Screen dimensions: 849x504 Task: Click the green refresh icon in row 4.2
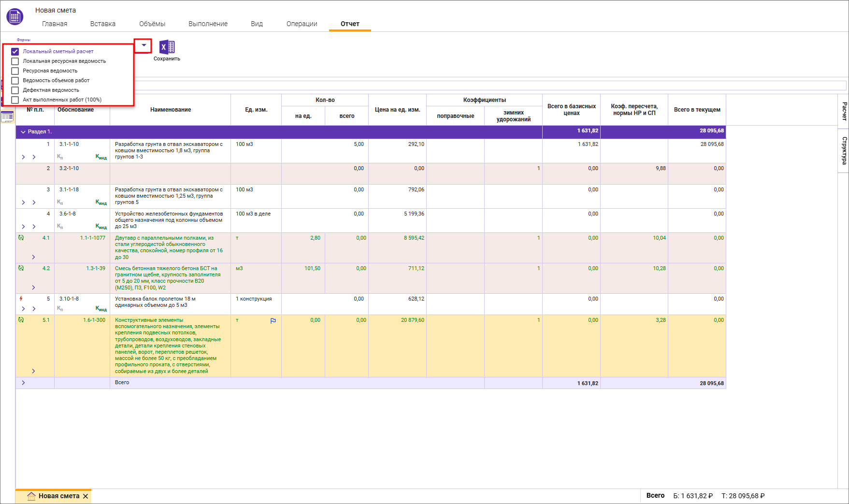pos(21,268)
